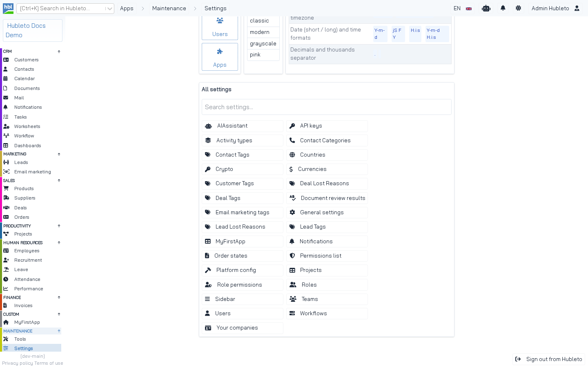The image size is (588, 368).
Task: Click the theme settings gear icon in header
Action: click(518, 8)
